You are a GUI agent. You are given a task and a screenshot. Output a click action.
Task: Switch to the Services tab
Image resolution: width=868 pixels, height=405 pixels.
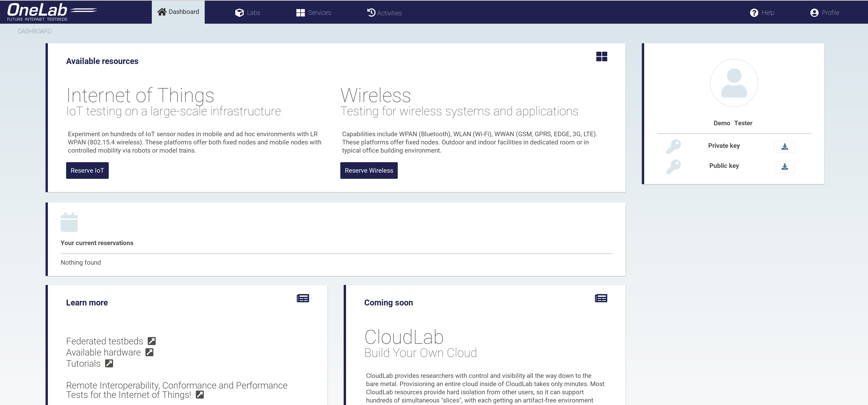point(313,13)
